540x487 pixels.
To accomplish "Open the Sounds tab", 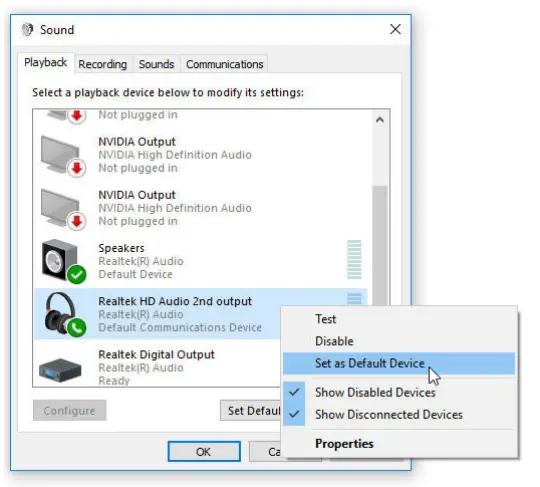I will tap(156, 64).
